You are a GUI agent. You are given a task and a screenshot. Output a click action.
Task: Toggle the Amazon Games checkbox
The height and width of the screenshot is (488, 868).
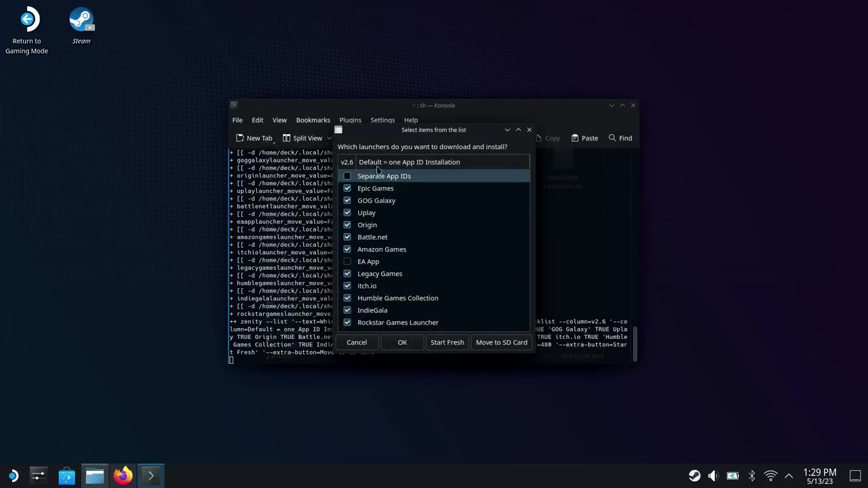pyautogui.click(x=347, y=249)
